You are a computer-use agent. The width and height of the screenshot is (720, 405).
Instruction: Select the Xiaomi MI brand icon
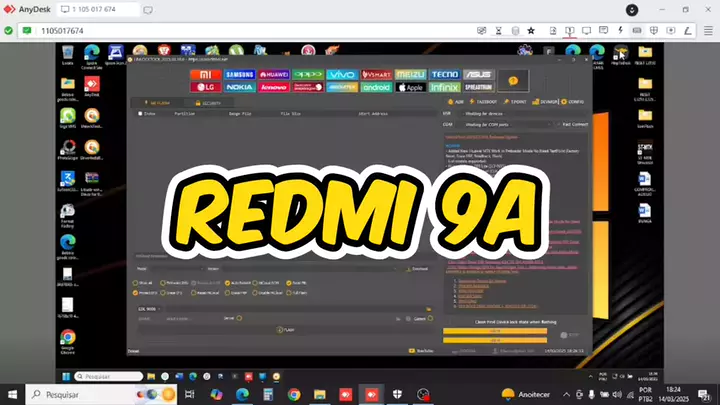click(x=205, y=74)
